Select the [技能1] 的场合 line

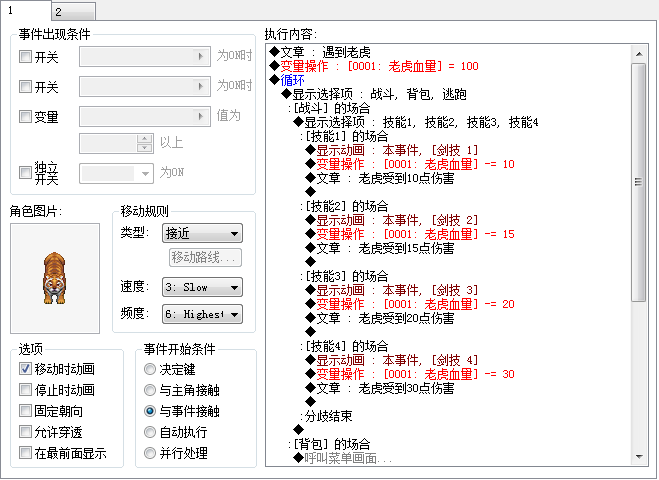click(344, 136)
